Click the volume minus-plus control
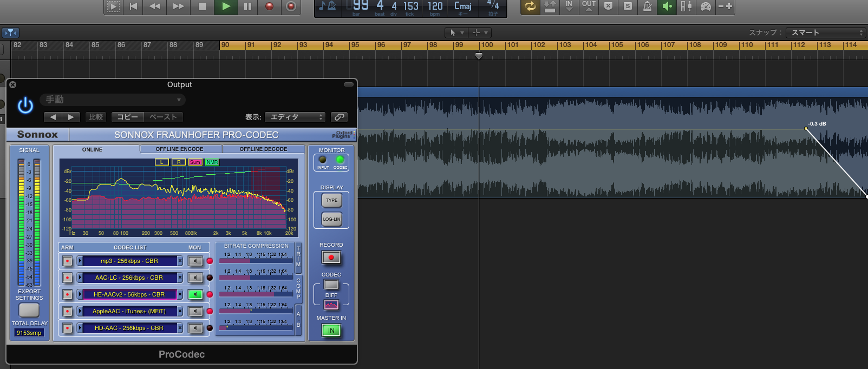The image size is (868, 369). click(x=725, y=6)
